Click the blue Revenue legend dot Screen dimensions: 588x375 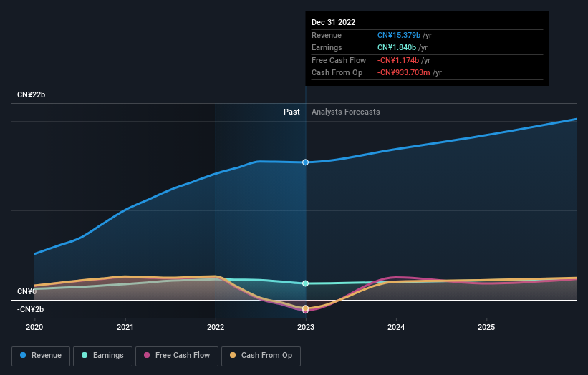[23, 355]
